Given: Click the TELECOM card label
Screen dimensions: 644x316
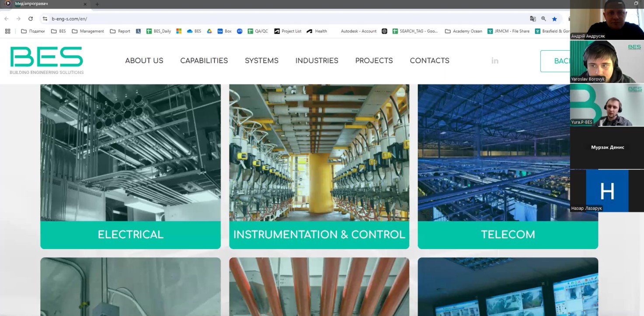Looking at the screenshot, I should click(508, 235).
